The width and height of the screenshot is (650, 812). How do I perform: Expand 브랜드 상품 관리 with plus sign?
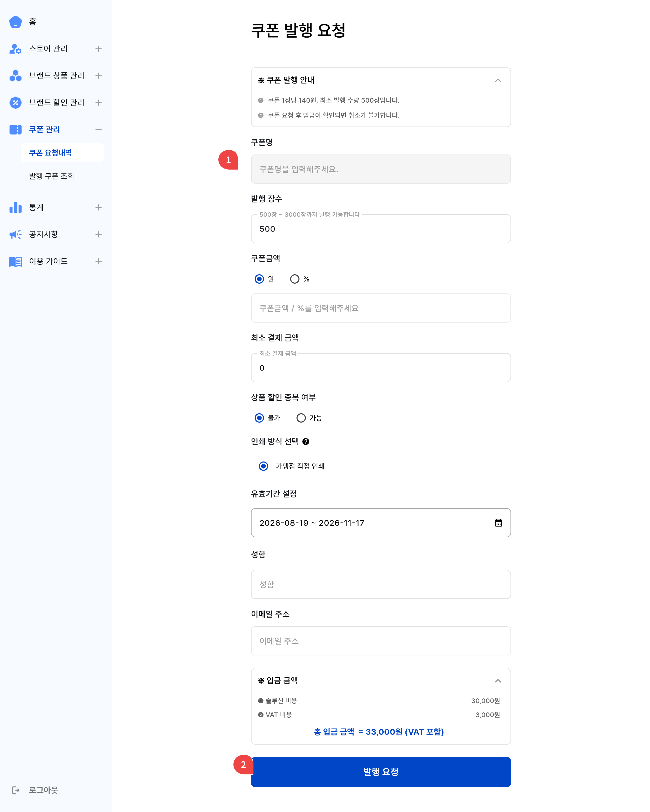point(98,76)
